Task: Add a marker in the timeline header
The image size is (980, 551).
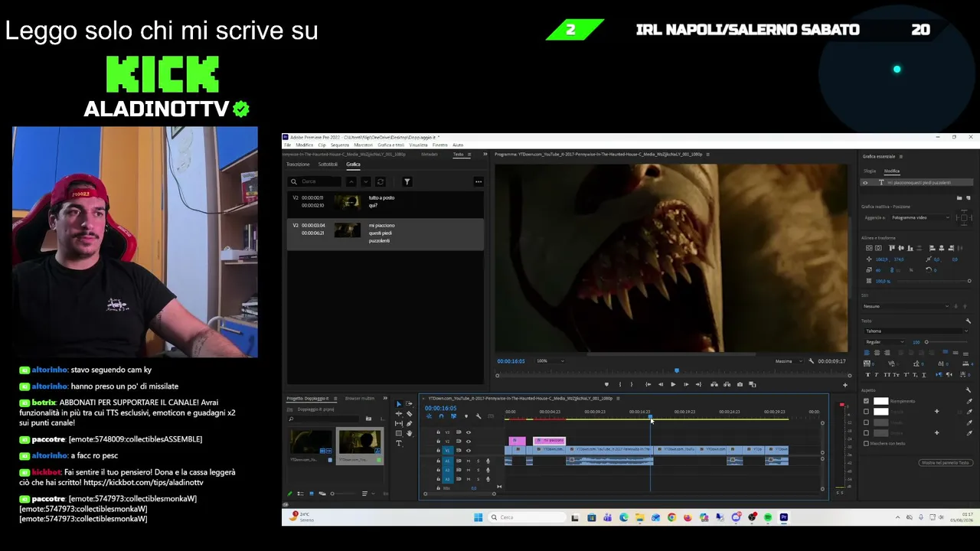Action: (x=465, y=416)
